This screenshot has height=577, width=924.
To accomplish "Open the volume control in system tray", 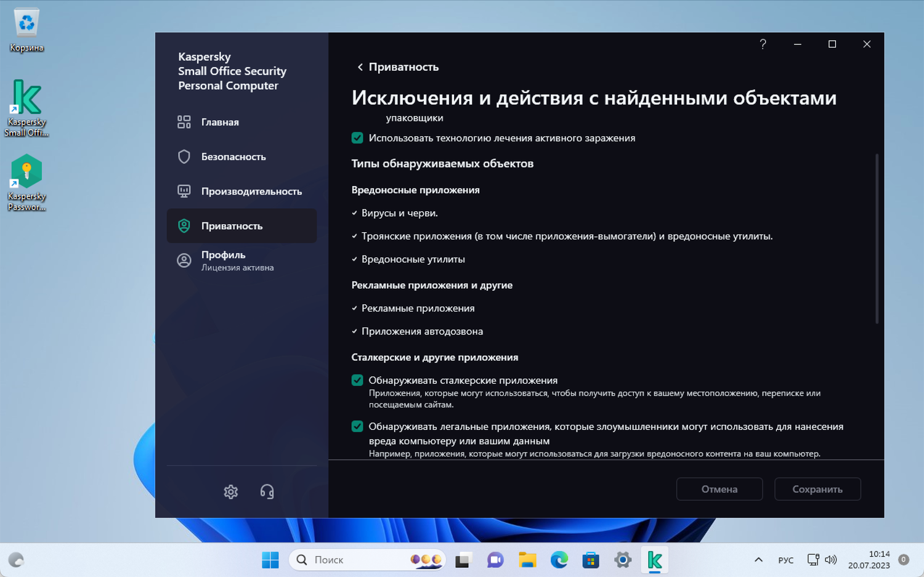I will pos(831,560).
